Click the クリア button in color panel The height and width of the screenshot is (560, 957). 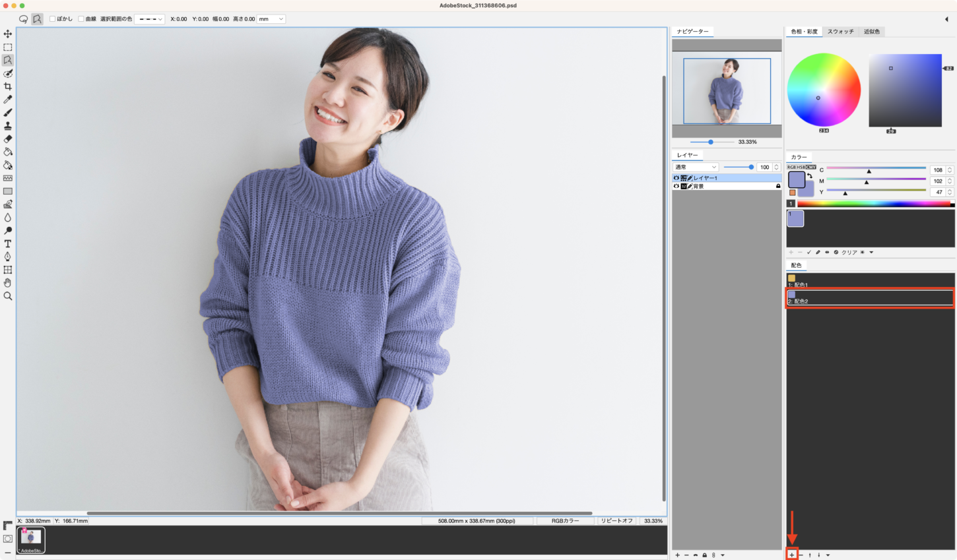pos(849,252)
